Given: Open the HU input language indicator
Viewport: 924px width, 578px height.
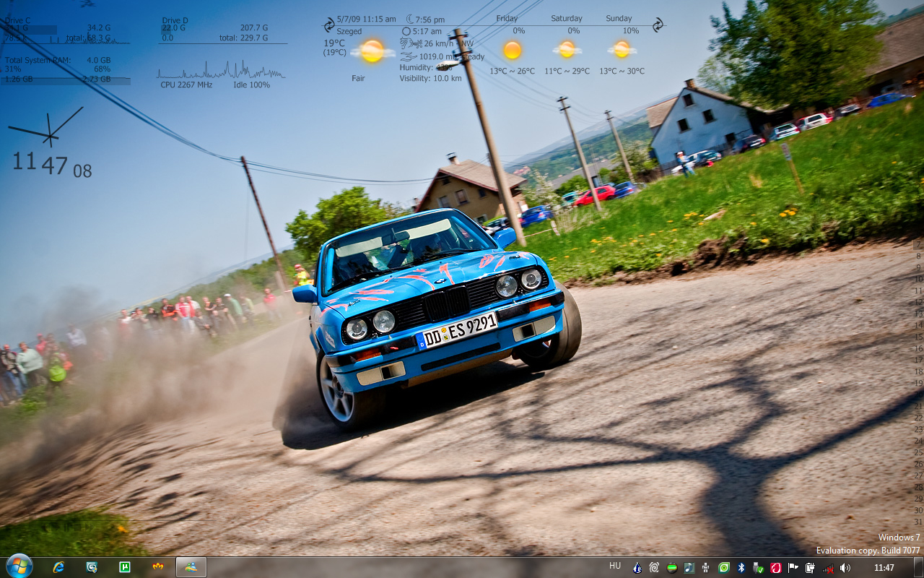Looking at the screenshot, I should pos(615,566).
